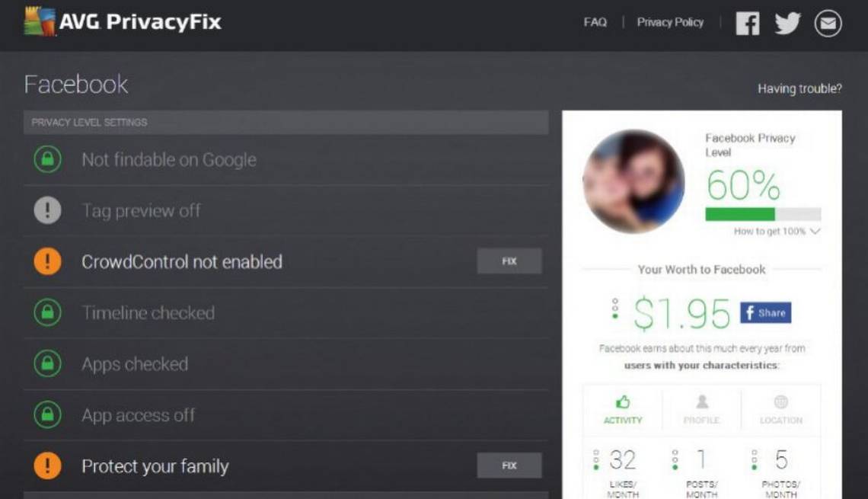Click lock icon for Timeline checked
The width and height of the screenshot is (868, 499).
click(x=48, y=312)
